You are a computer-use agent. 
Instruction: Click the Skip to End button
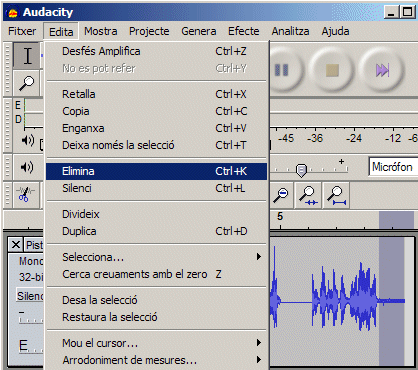point(382,70)
